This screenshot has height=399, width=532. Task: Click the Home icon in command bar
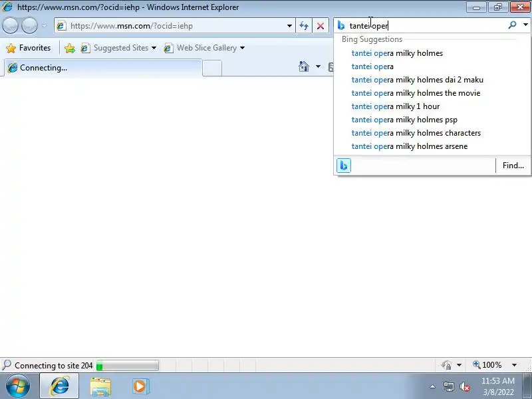coord(304,66)
